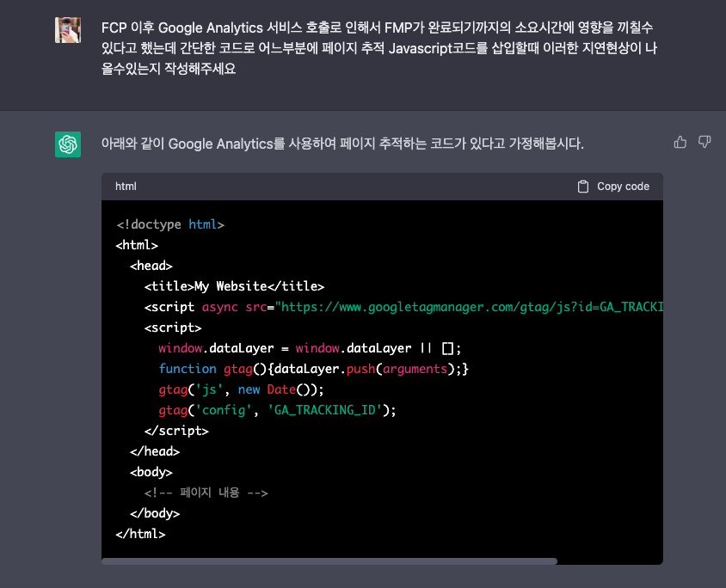The width and height of the screenshot is (726, 588).
Task: Click the '</head>' closing tag
Action: coord(155,451)
